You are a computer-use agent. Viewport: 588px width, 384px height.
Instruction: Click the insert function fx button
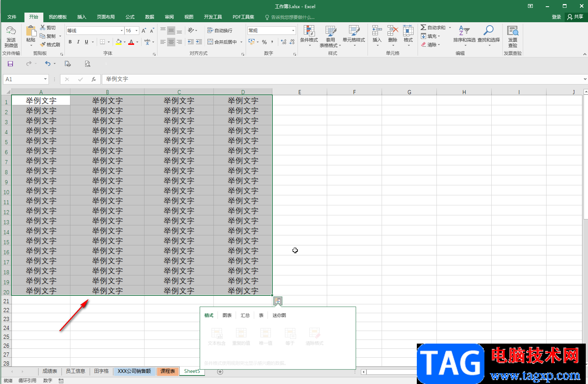coord(94,79)
